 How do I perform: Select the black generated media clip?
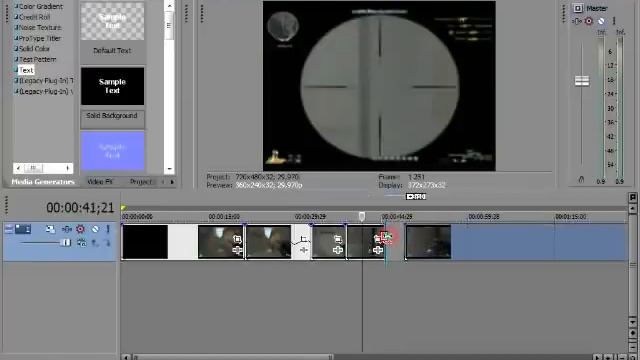coord(145,242)
